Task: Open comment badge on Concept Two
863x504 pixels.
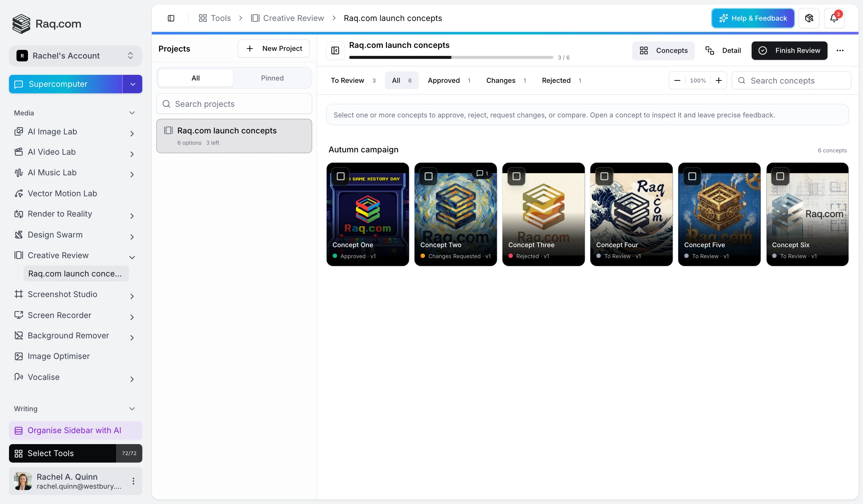Action: [482, 173]
